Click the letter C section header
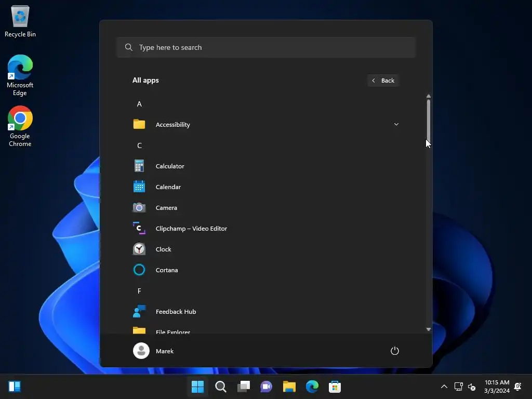532x399 pixels. [139, 145]
